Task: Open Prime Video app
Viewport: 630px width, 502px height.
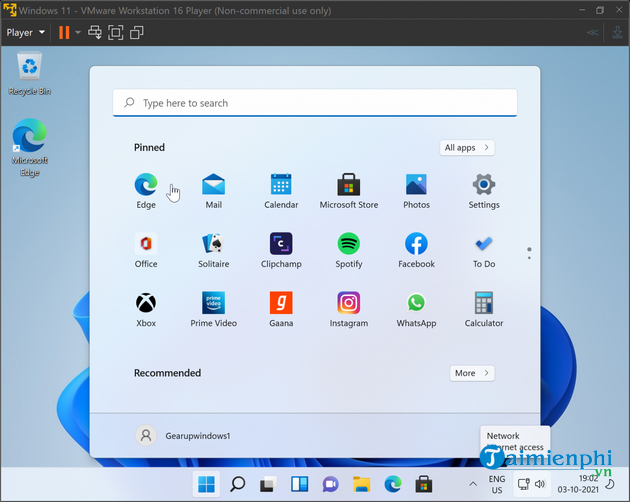Action: [x=213, y=309]
